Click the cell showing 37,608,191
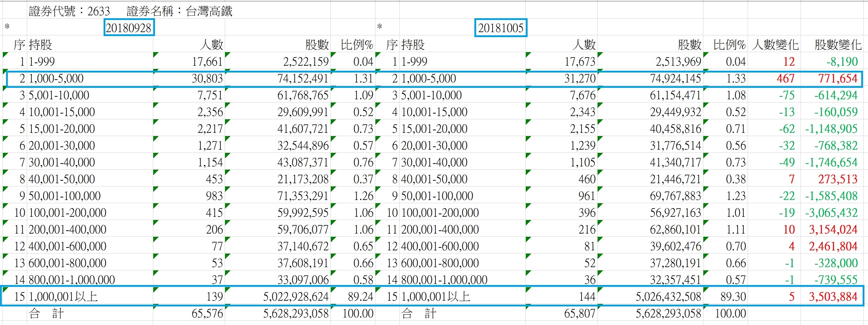 coord(303,263)
